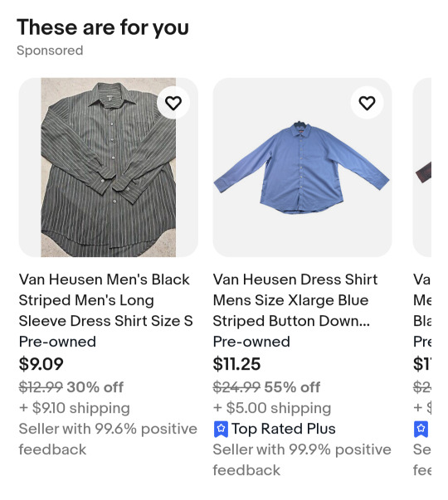Click the '55% off' discount text
The width and height of the screenshot is (448, 500).
[x=292, y=387]
